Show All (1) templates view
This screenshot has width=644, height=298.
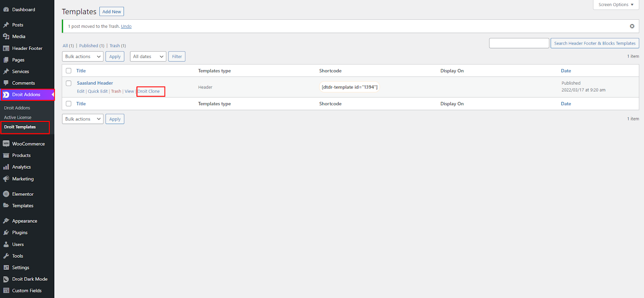click(68, 46)
